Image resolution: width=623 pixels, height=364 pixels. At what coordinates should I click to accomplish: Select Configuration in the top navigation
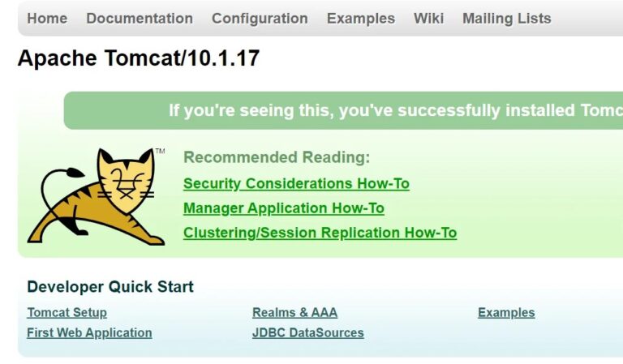click(260, 19)
